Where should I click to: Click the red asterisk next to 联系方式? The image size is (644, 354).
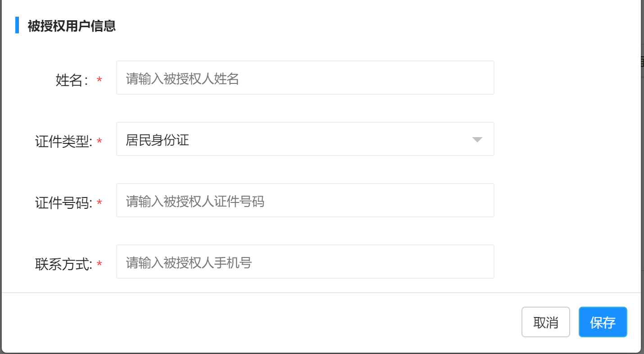[100, 264]
